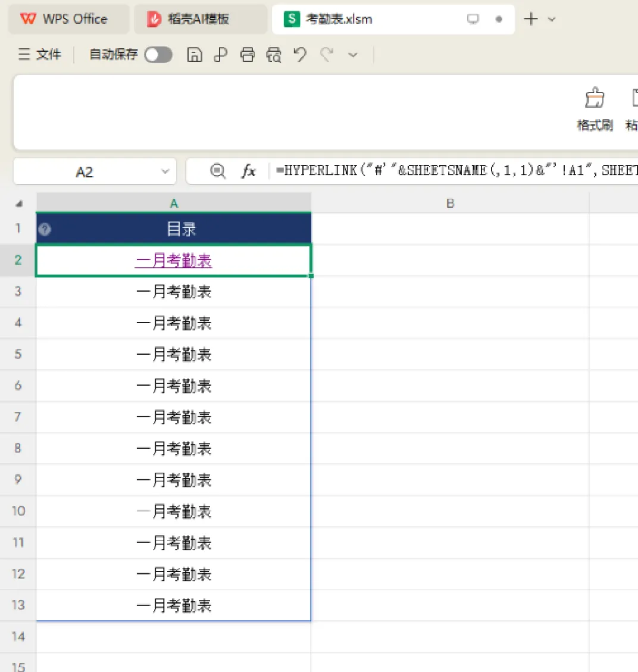Select 一月考勤表 cell in row 3
This screenshot has height=672, width=638.
(x=174, y=292)
